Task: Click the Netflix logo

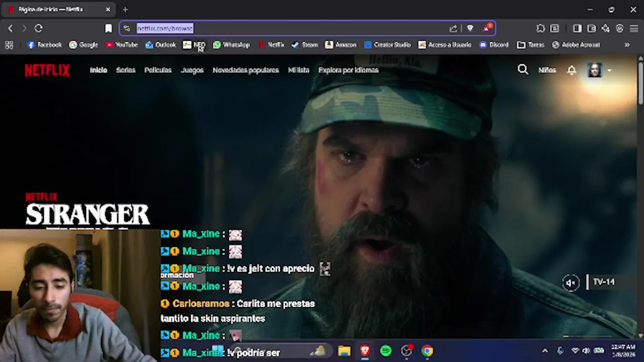Action: tap(47, 70)
